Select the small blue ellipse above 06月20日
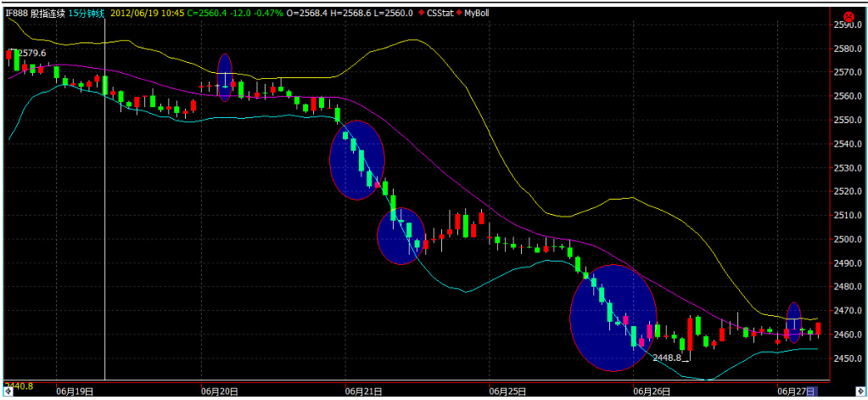Screen dimensions: 868x400 coord(225,77)
